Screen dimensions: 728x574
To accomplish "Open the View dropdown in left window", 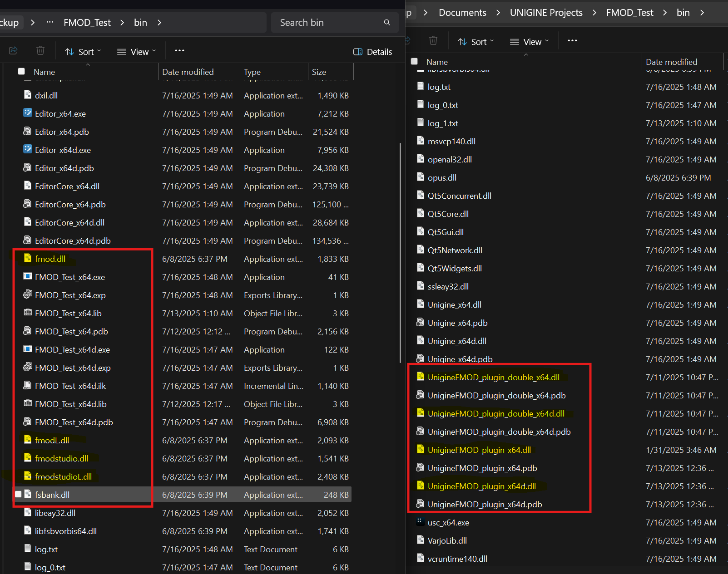I will 137,52.
